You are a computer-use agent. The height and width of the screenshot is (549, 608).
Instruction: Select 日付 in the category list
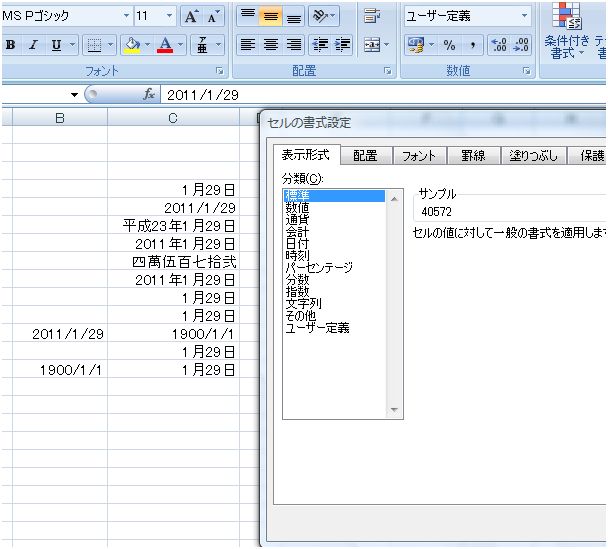334,244
